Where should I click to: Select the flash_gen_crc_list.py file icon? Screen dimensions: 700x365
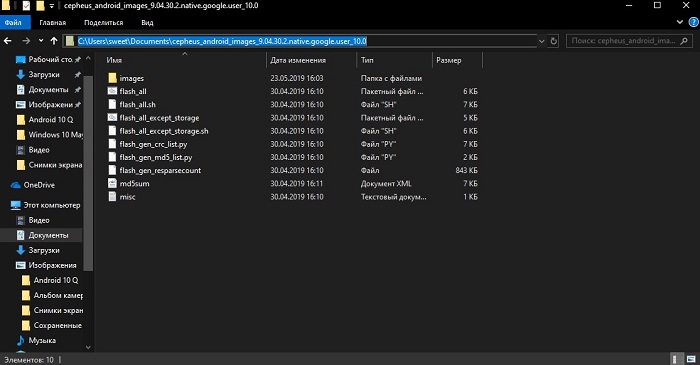(112, 144)
